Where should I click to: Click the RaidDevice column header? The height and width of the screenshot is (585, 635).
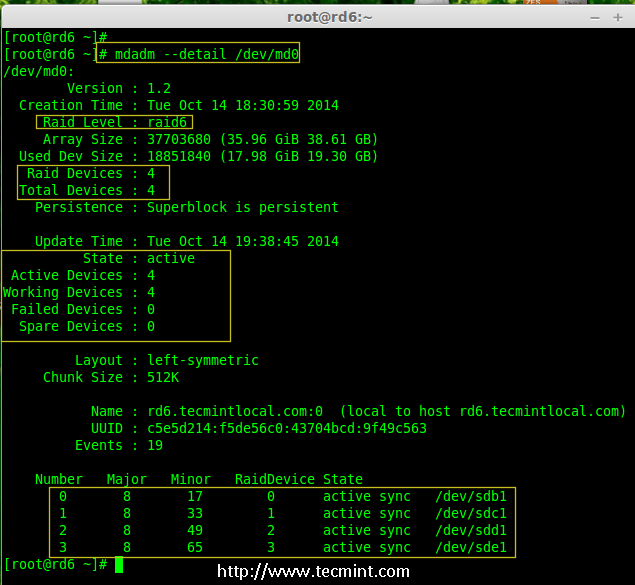pyautogui.click(x=274, y=479)
